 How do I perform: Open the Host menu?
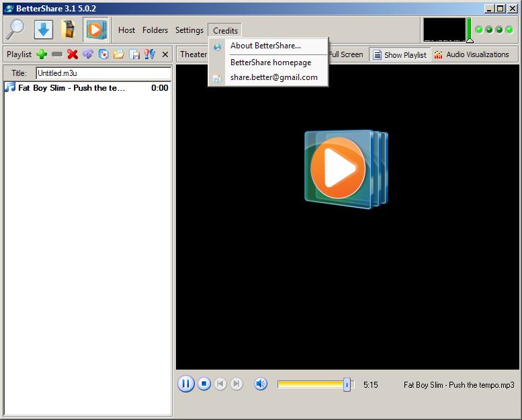126,30
